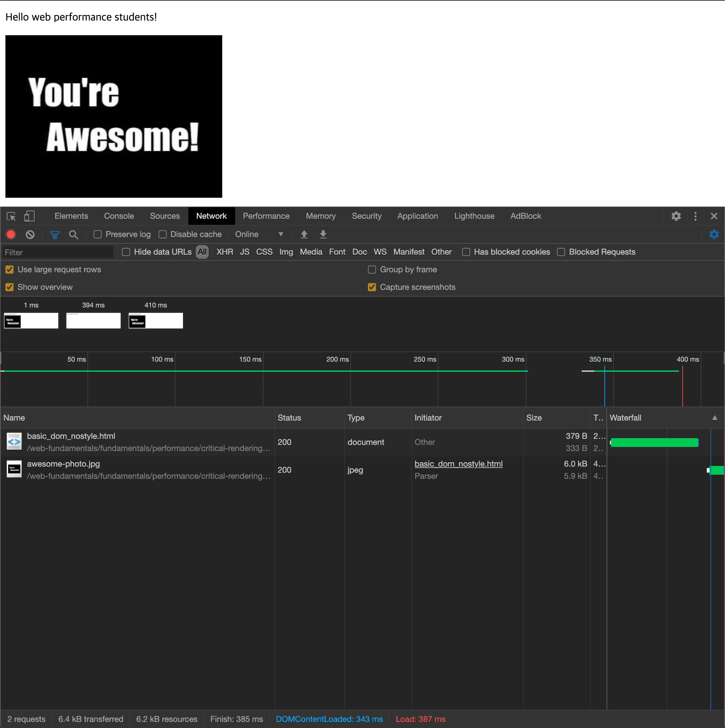Click the inspect element picker icon

pos(11,216)
